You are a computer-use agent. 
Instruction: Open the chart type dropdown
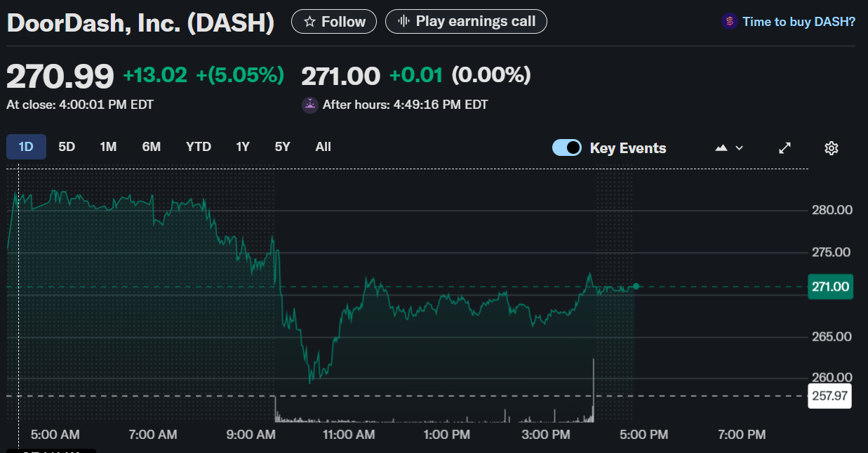point(729,148)
